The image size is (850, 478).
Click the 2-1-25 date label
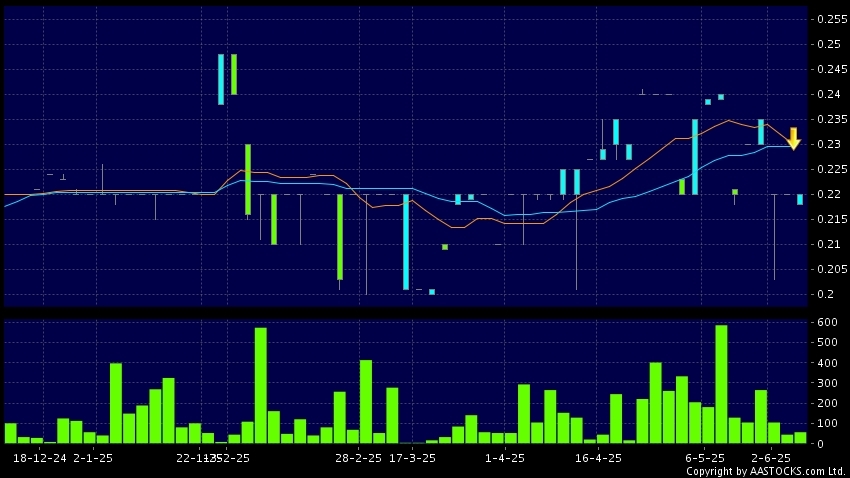click(93, 458)
